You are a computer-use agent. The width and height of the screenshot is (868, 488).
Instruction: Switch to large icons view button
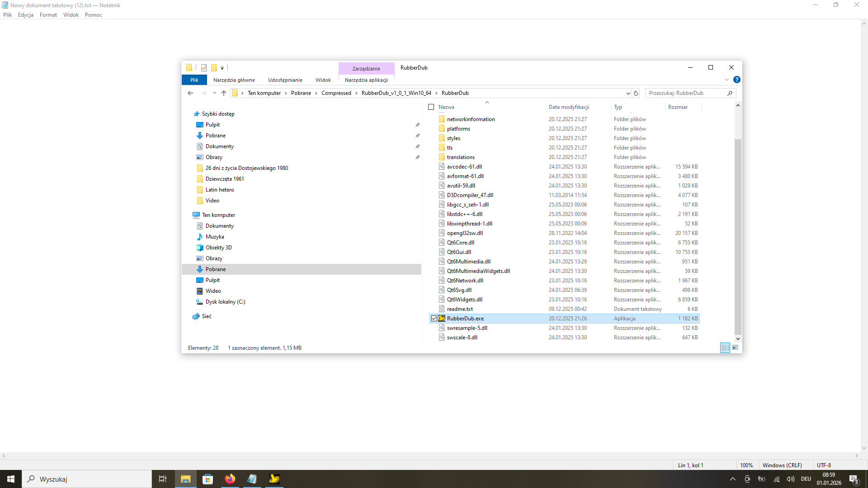coord(735,347)
